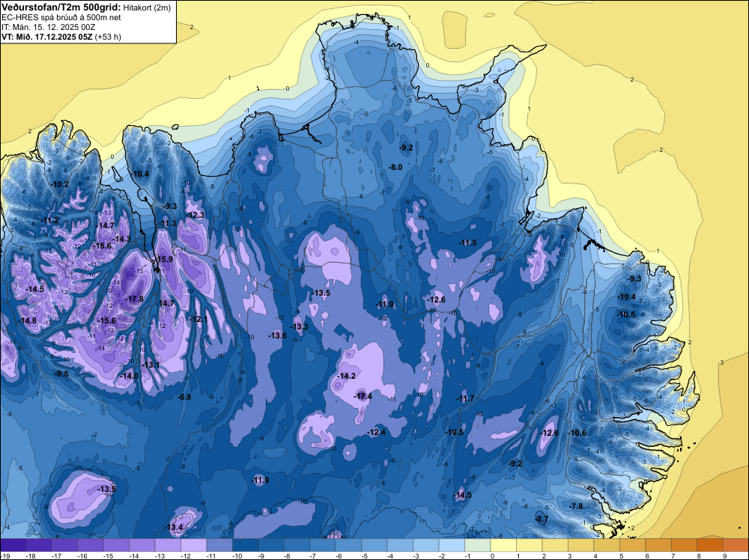This screenshot has width=749, height=560.
Task: Click the -14.8 temperature label
Action: 27,321
